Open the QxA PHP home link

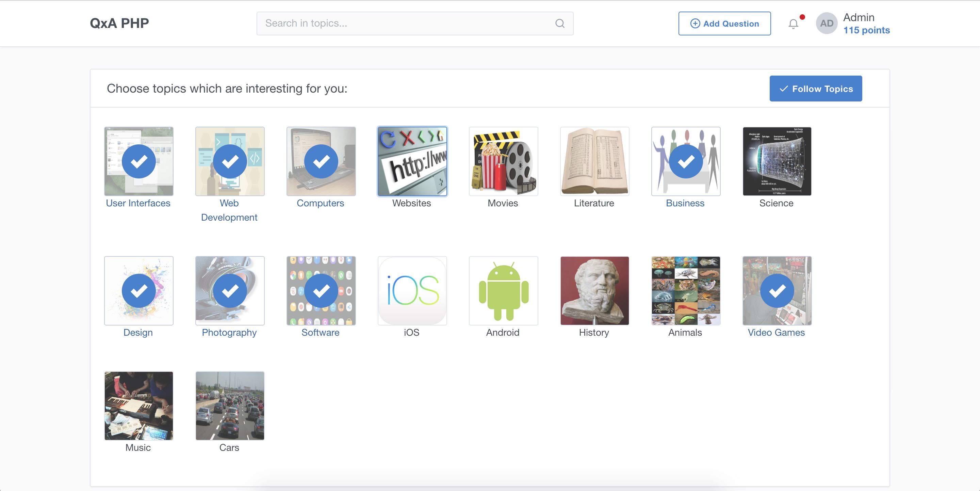pyautogui.click(x=119, y=23)
